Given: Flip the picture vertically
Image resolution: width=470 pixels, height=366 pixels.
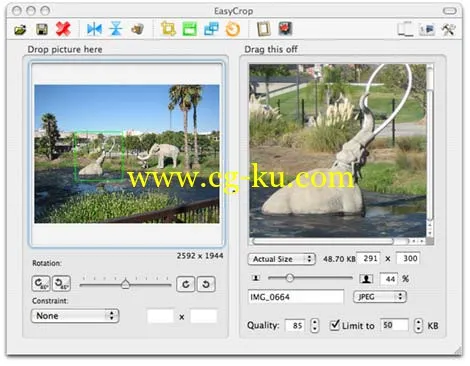Looking at the screenshot, I should tap(116, 29).
